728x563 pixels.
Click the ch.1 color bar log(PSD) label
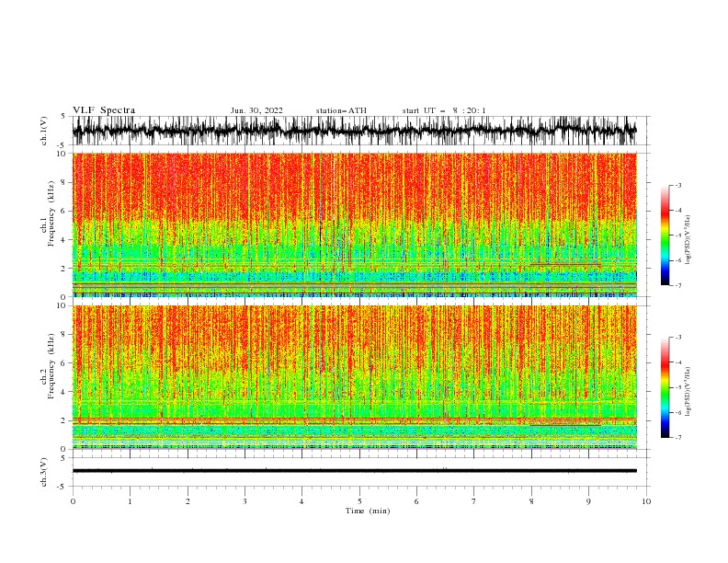(688, 240)
